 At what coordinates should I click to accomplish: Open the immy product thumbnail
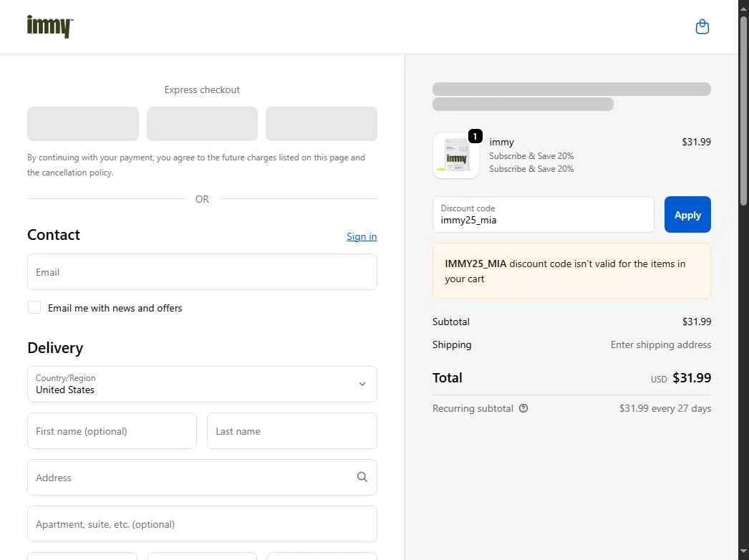[x=455, y=156]
